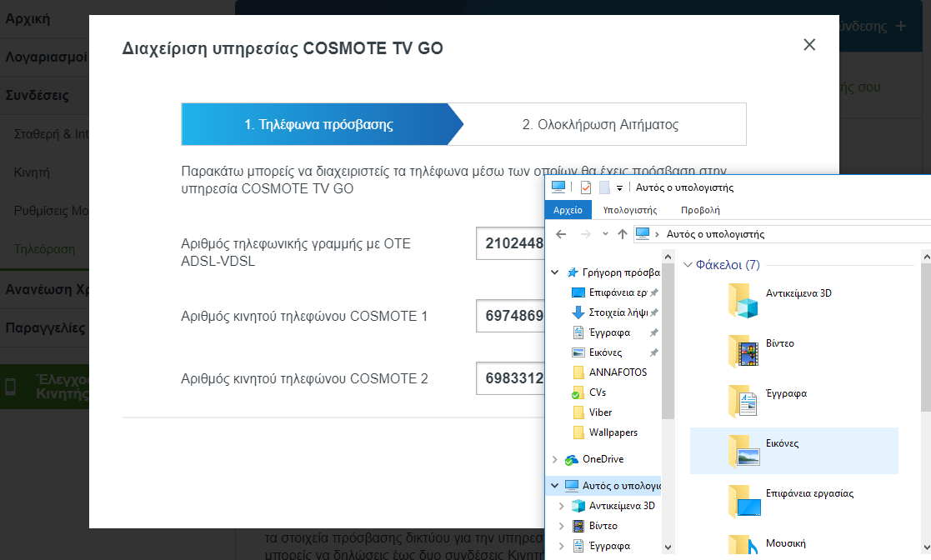Open recent locations dropdown in Explorer

[605, 234]
